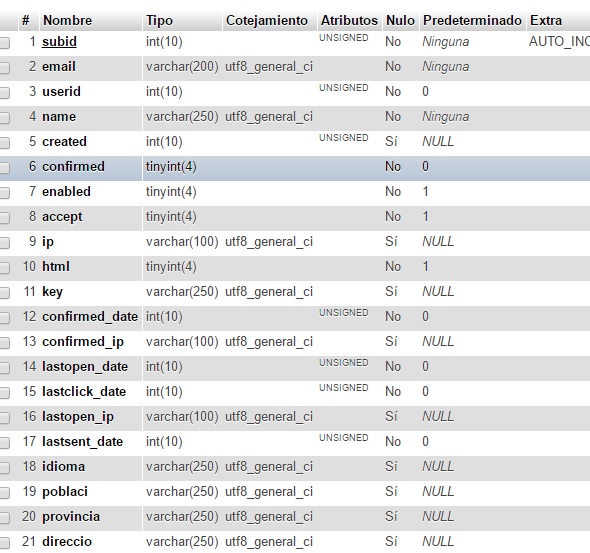Click the confirmed_date field name
This screenshot has width=590, height=553.
[90, 317]
